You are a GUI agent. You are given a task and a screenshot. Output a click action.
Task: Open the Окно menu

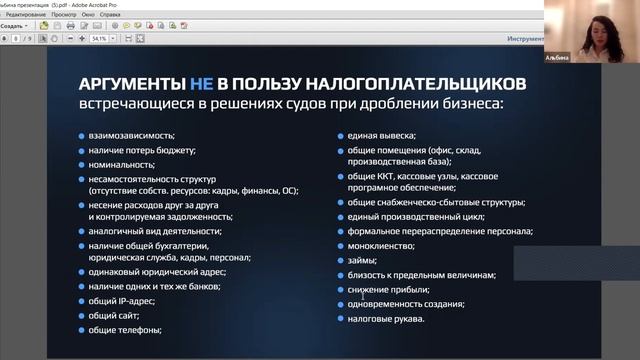[x=88, y=15]
